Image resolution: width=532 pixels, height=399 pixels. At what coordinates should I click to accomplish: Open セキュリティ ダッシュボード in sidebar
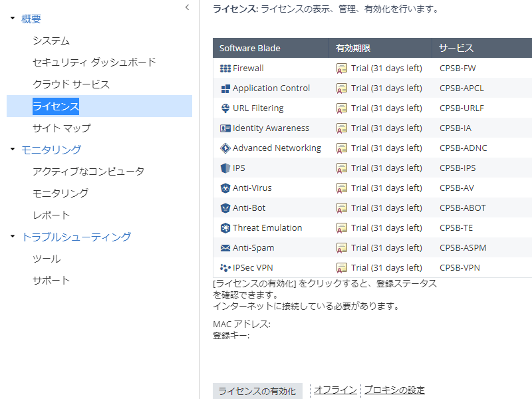[94, 63]
